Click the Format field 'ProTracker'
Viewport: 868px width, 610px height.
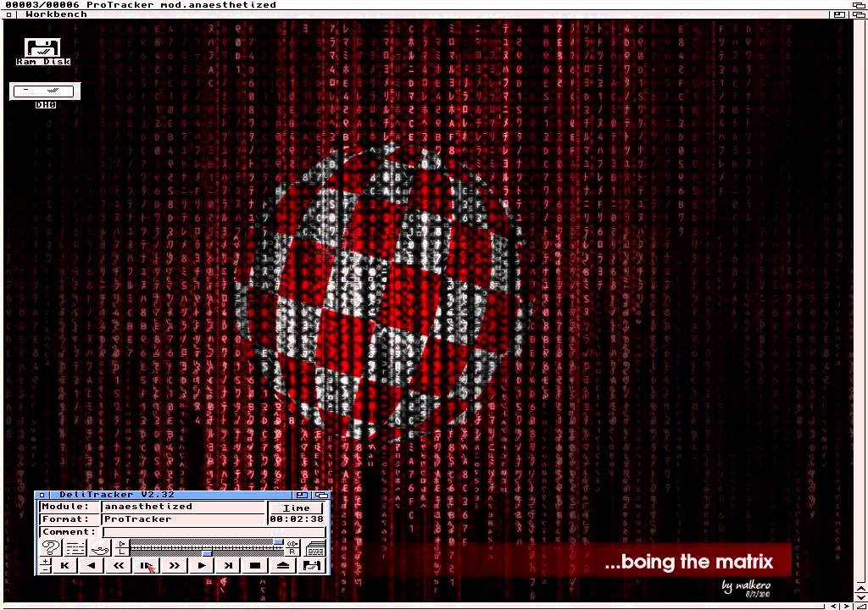pos(183,519)
